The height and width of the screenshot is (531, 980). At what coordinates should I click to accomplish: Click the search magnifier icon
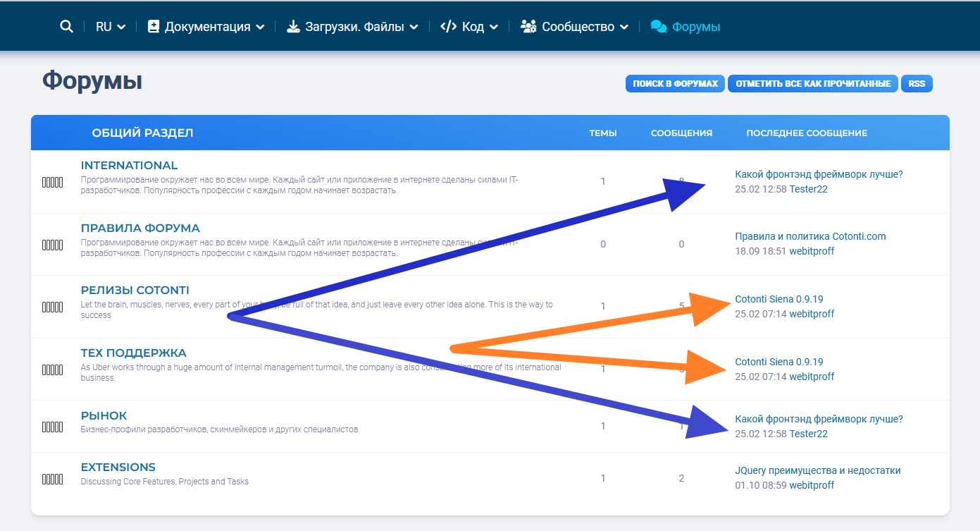(x=66, y=26)
